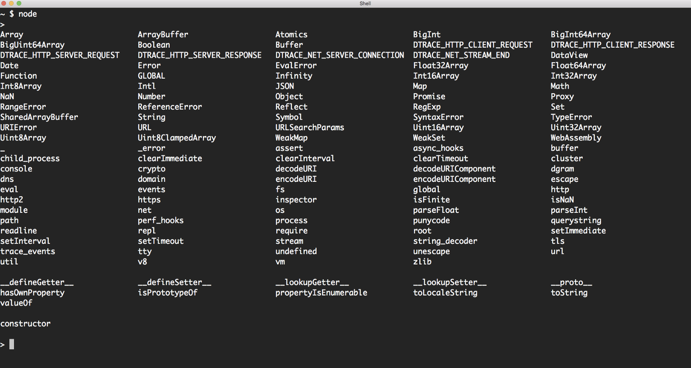Click the 'RegExp' entry
This screenshot has height=368, width=691.
coord(427,107)
